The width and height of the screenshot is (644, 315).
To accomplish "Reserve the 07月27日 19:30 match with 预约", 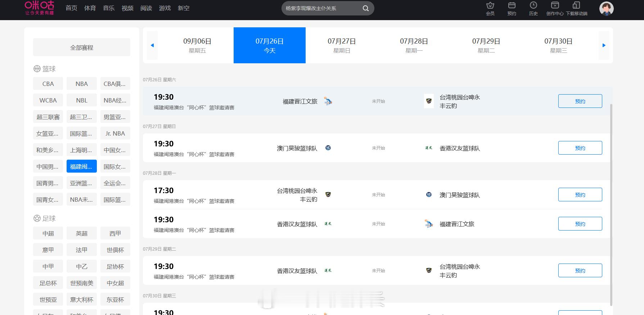I will pyautogui.click(x=580, y=148).
